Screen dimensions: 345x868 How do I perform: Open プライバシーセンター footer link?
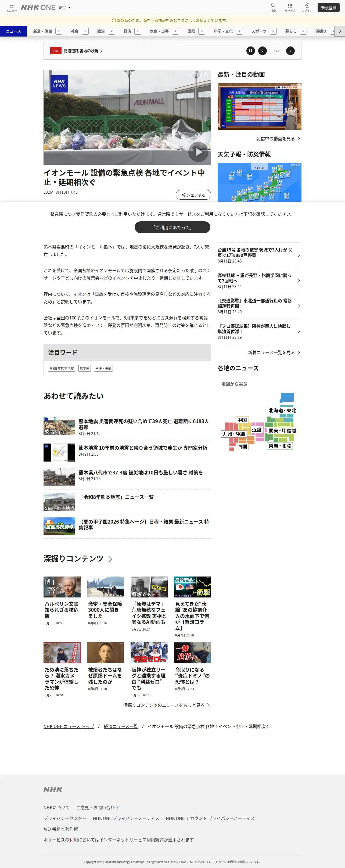coord(65,818)
